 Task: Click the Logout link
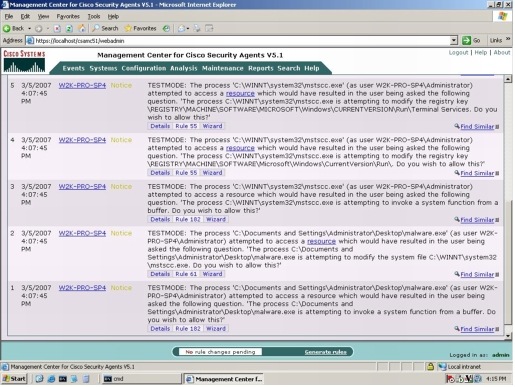click(458, 52)
